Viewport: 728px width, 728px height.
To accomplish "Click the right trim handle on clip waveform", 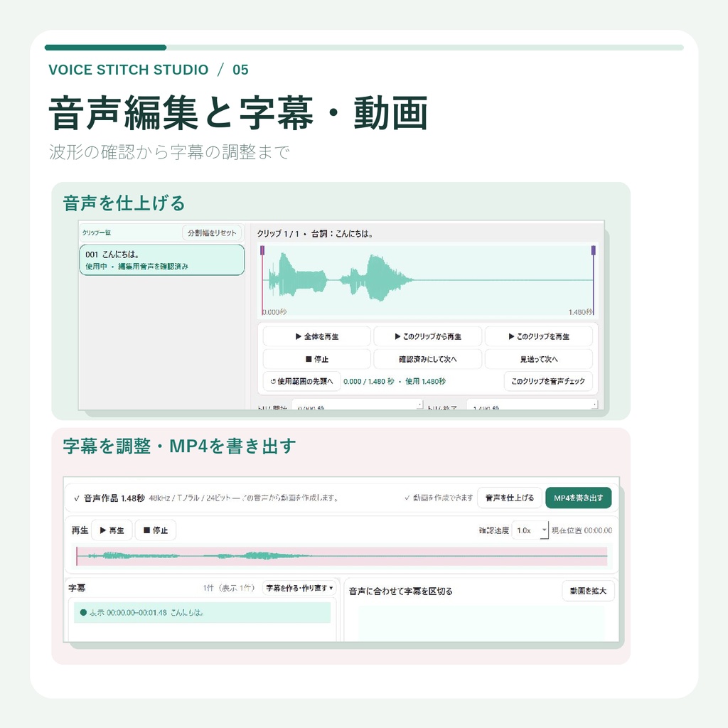I will coord(594,251).
